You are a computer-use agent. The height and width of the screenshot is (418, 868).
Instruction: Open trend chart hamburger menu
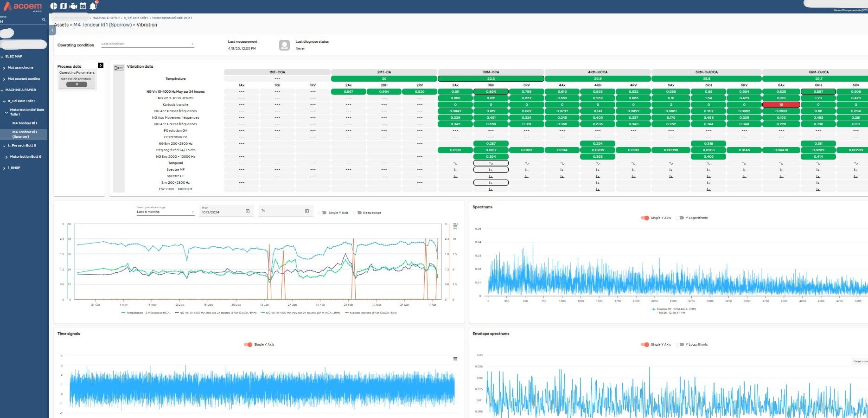point(455,226)
